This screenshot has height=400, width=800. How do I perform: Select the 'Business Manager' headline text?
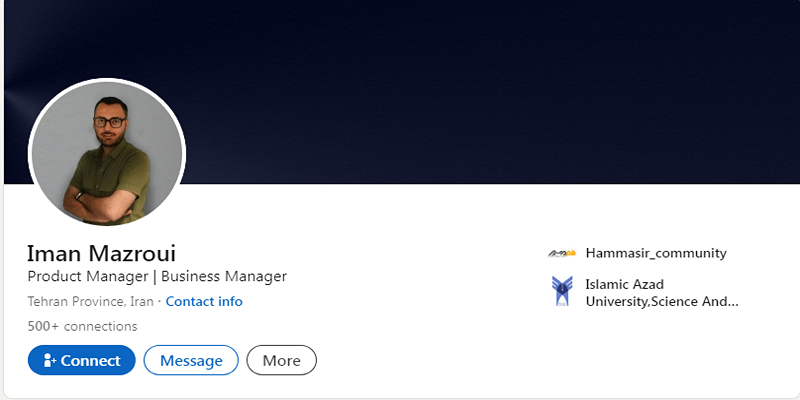[224, 277]
